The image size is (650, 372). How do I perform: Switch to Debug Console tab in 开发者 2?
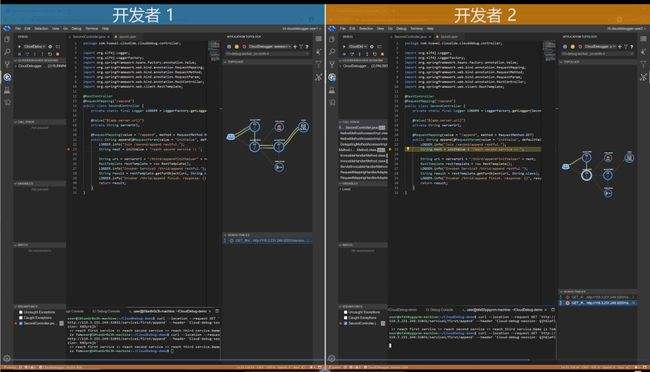[440, 310]
